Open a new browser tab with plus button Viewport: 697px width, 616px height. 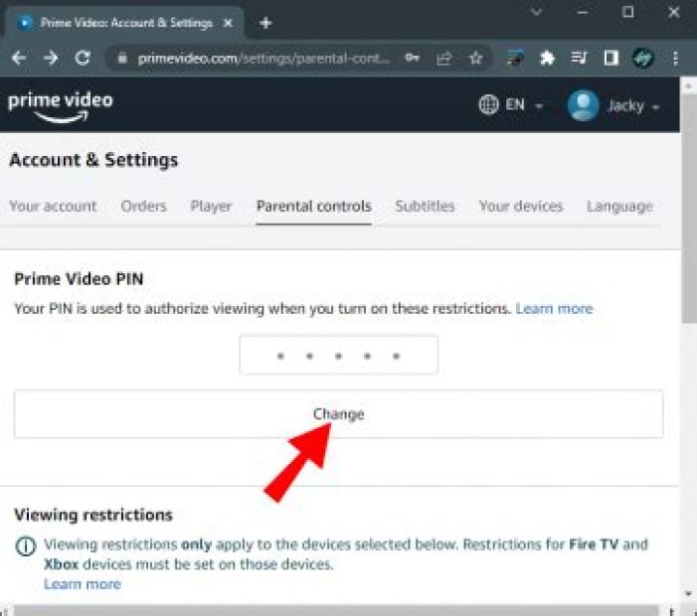coord(266,22)
